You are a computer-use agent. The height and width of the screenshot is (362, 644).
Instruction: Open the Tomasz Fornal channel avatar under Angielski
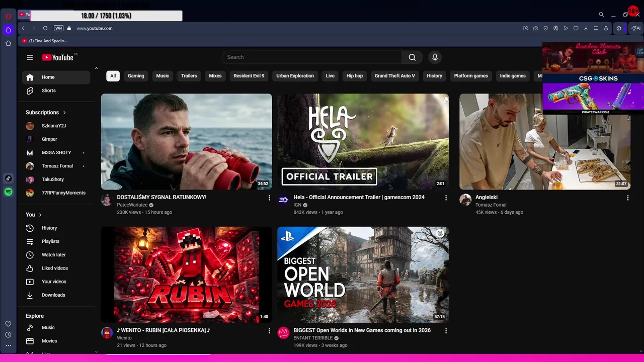[x=465, y=200]
